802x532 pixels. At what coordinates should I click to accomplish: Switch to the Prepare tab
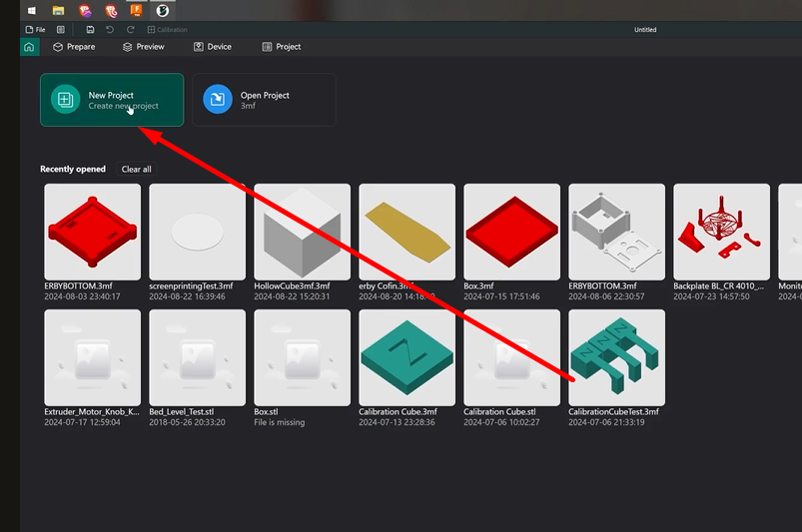click(x=74, y=47)
